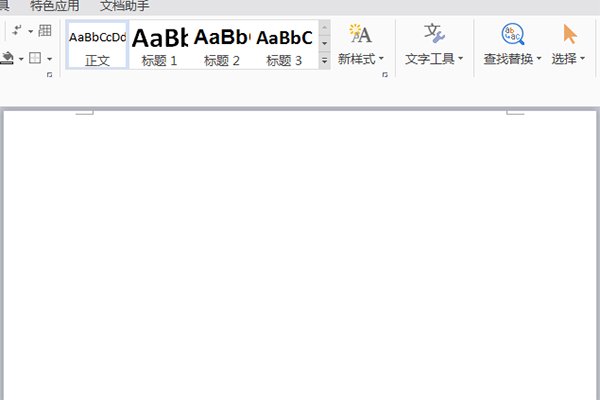Apply the 标题 1 heading style
600x400 pixels.
[x=160, y=46]
